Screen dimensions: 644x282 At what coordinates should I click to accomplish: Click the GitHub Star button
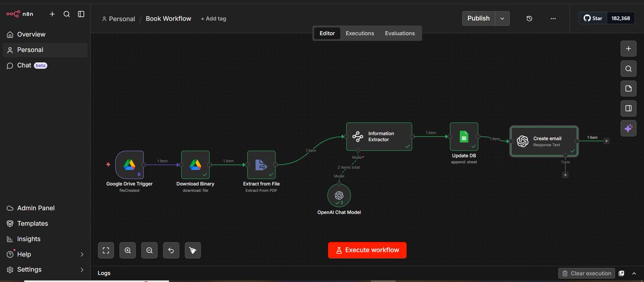[x=593, y=18]
